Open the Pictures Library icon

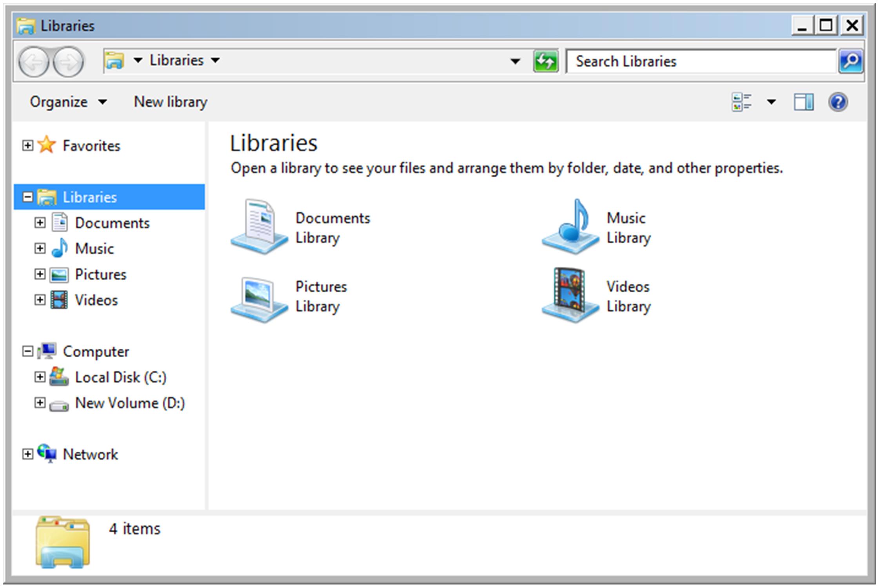tap(259, 298)
